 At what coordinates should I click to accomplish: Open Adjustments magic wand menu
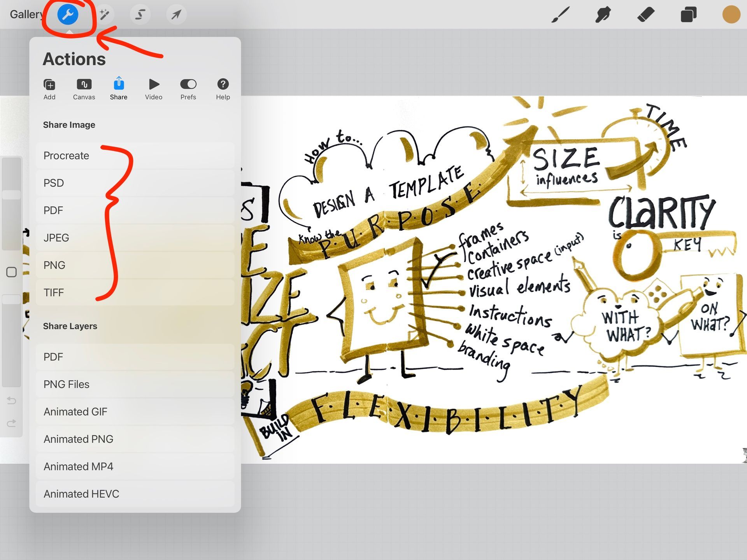coord(104,15)
